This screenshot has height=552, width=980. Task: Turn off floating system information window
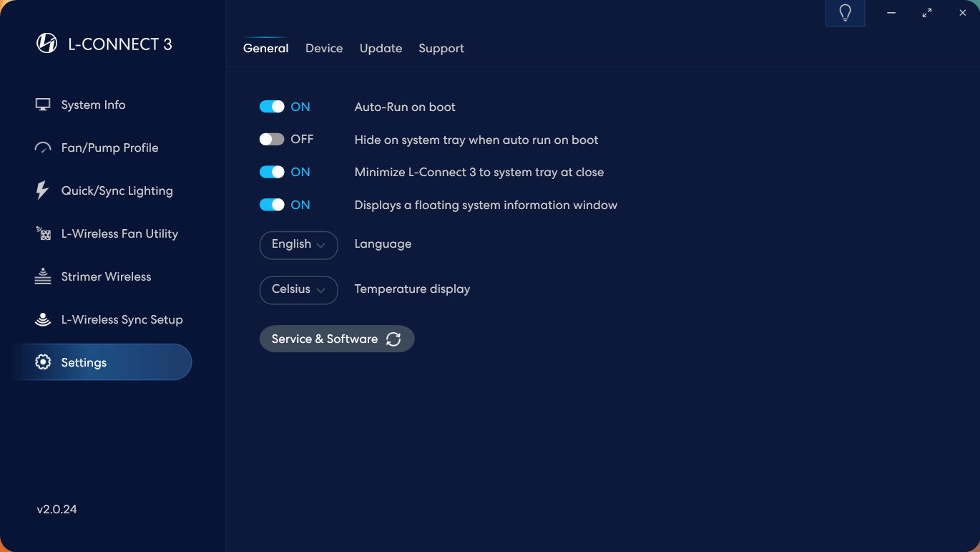(x=272, y=205)
